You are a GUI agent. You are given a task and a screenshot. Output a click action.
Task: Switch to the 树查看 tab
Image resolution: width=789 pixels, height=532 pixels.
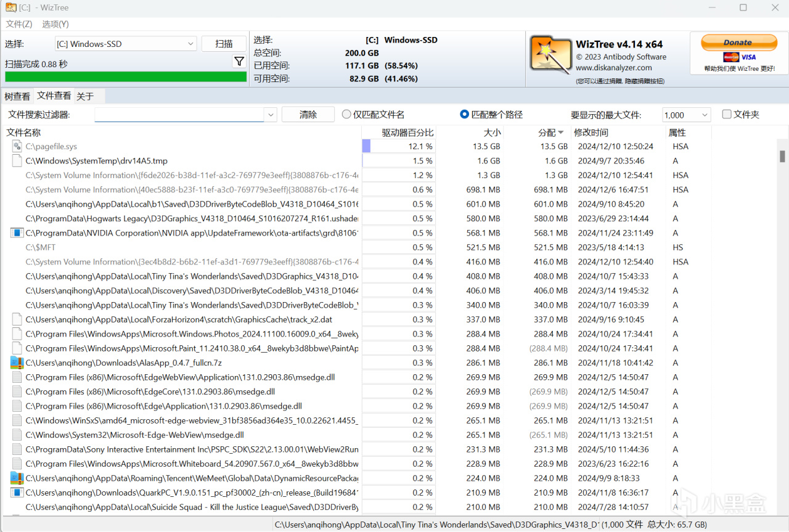pos(17,96)
